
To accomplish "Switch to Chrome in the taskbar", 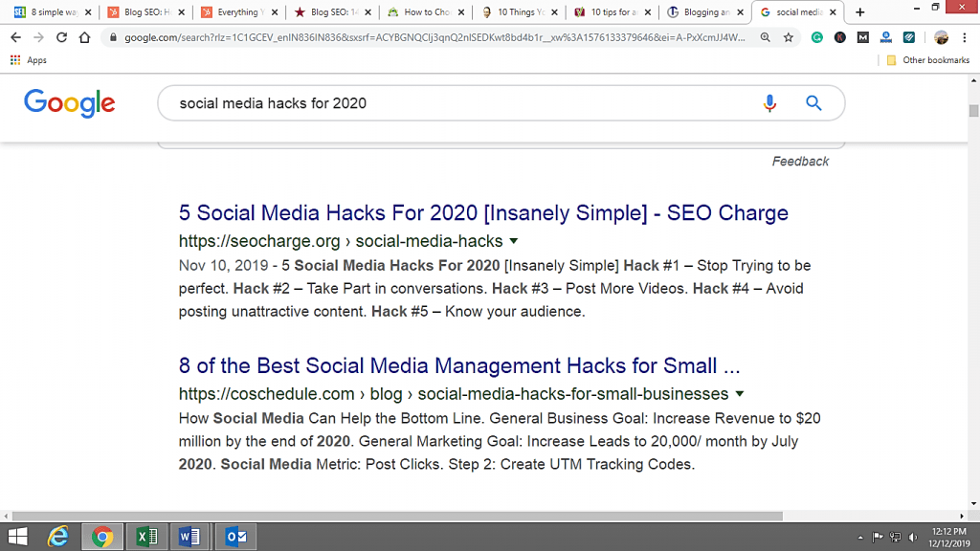I will click(x=102, y=537).
